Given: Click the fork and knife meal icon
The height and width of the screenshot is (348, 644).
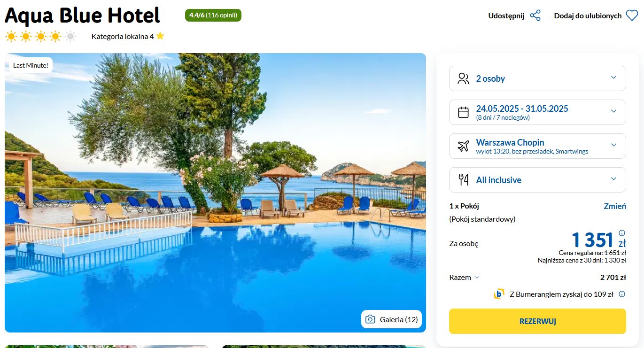Looking at the screenshot, I should click(463, 180).
